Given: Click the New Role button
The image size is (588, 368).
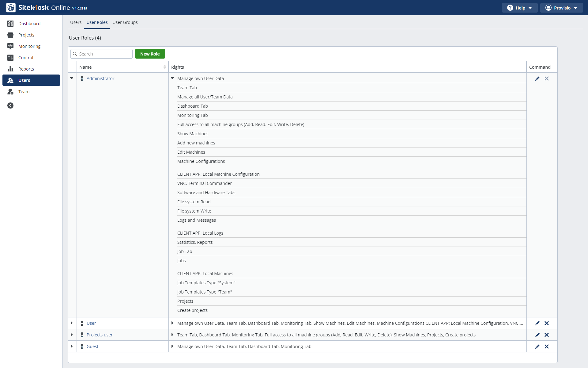Looking at the screenshot, I should point(150,54).
